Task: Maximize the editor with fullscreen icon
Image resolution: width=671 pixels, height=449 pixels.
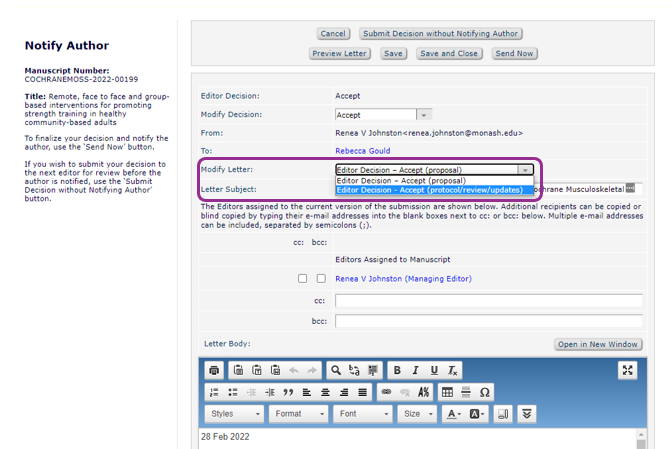Action: (627, 370)
